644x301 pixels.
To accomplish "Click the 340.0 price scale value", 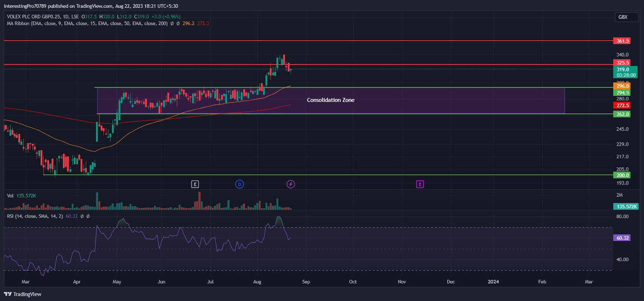I will [x=622, y=55].
